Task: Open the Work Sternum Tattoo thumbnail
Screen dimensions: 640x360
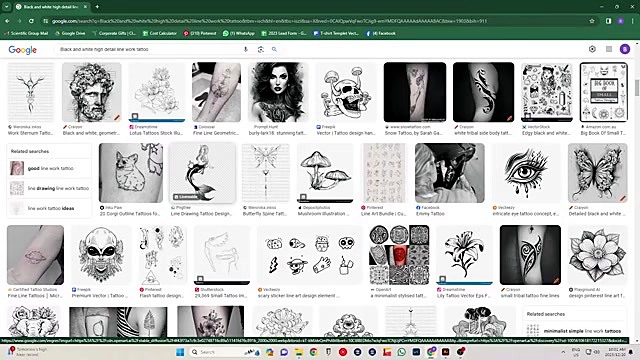Action: [x=31, y=92]
